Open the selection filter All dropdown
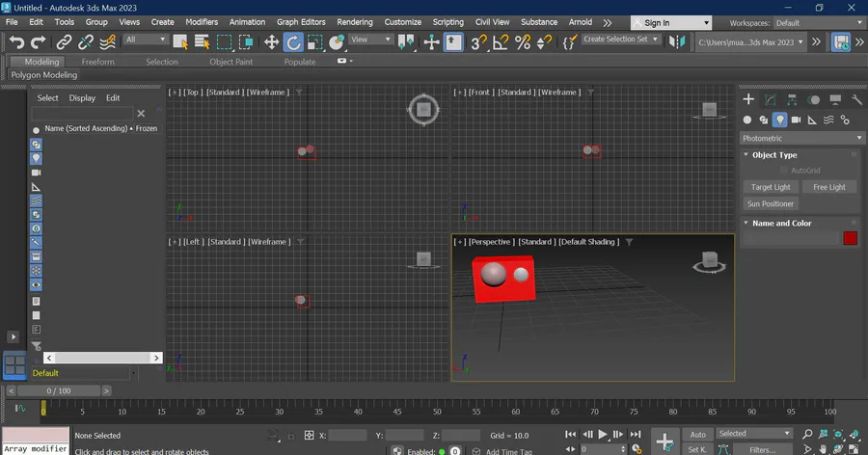This screenshot has height=455, width=868. coord(145,40)
